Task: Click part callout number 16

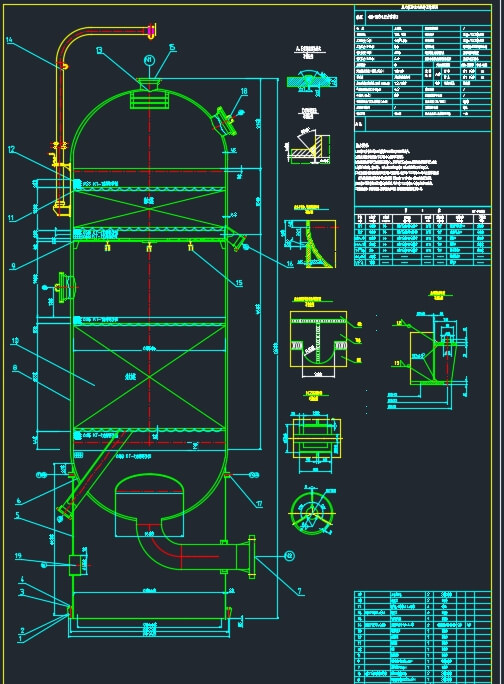Action: coord(290,263)
